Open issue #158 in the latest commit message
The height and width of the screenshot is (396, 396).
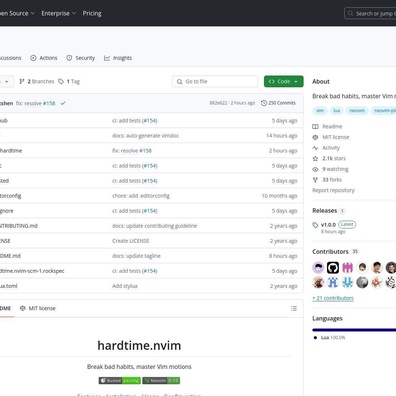click(x=49, y=103)
